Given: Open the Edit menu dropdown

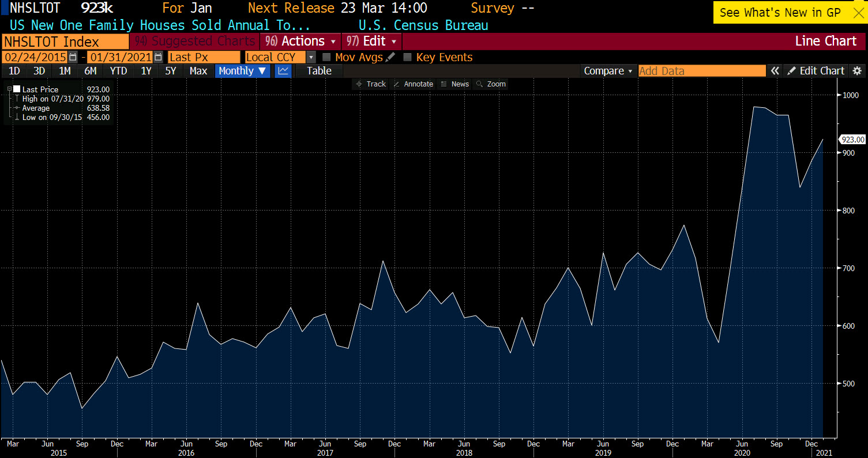Looking at the screenshot, I should [x=371, y=42].
